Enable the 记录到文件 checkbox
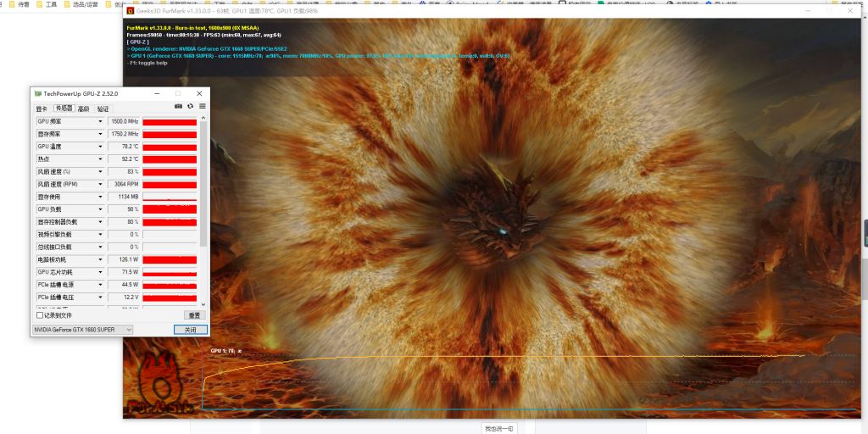The height and width of the screenshot is (434, 868). (x=40, y=314)
